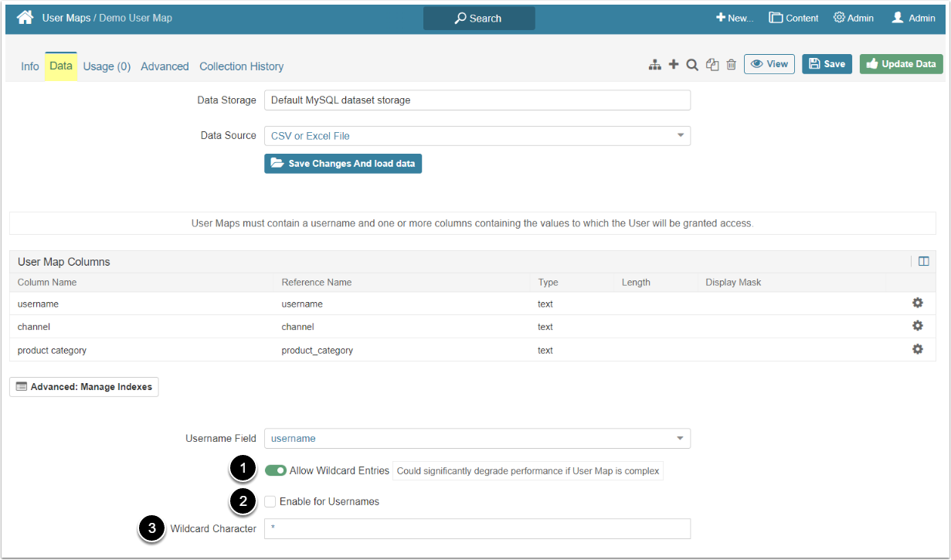Open the Collection History tab

click(x=241, y=66)
